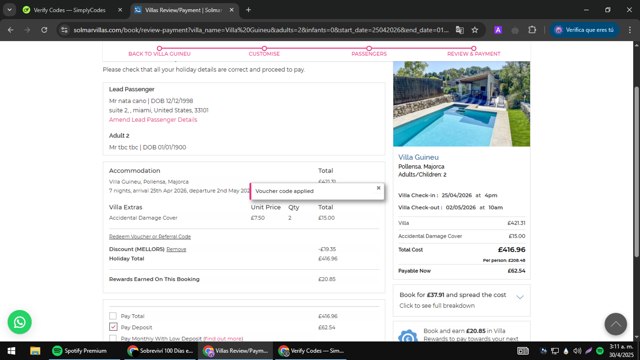640x360 pixels.
Task: Open a new browser tab
Action: (x=248, y=10)
